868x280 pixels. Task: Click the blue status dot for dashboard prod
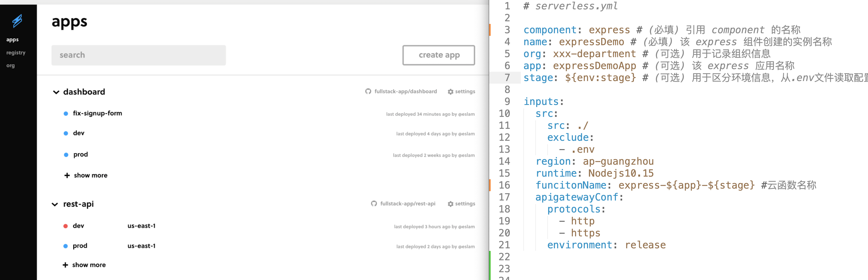click(66, 155)
